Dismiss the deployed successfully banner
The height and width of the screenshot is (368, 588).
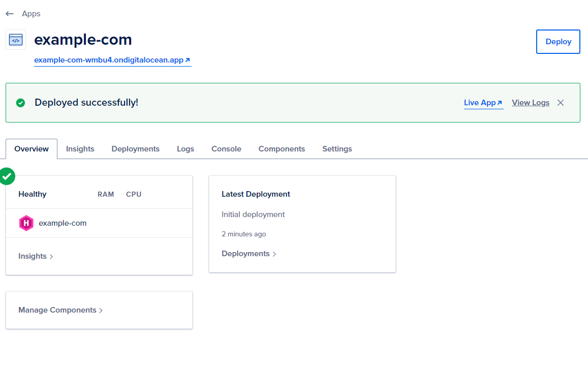click(x=561, y=103)
